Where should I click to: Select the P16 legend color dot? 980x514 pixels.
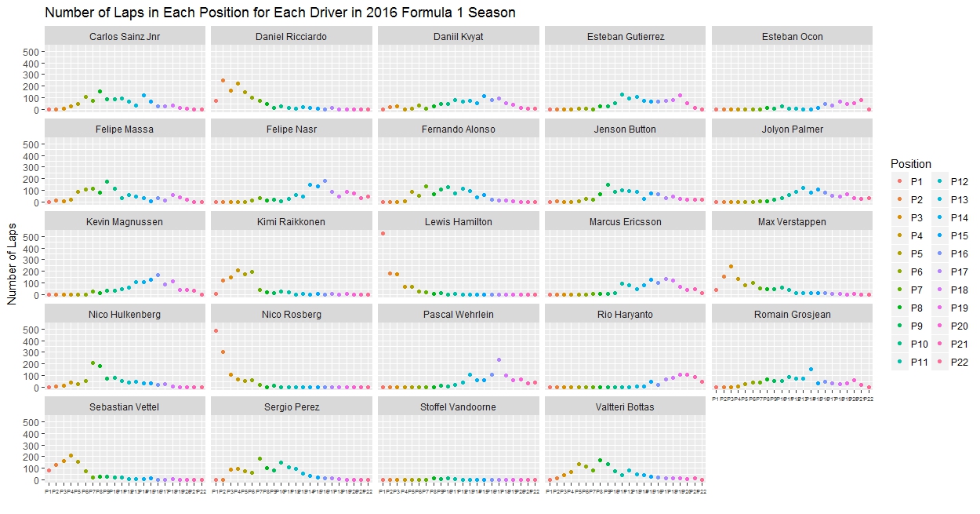click(x=941, y=253)
